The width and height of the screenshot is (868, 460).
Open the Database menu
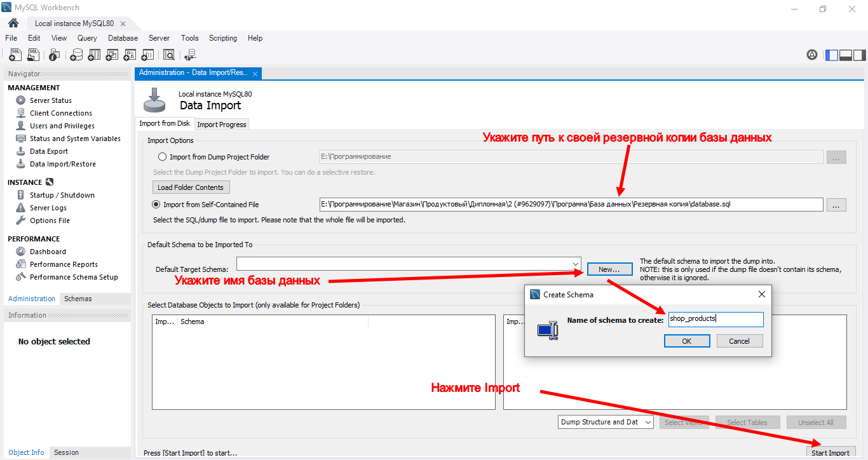click(123, 38)
